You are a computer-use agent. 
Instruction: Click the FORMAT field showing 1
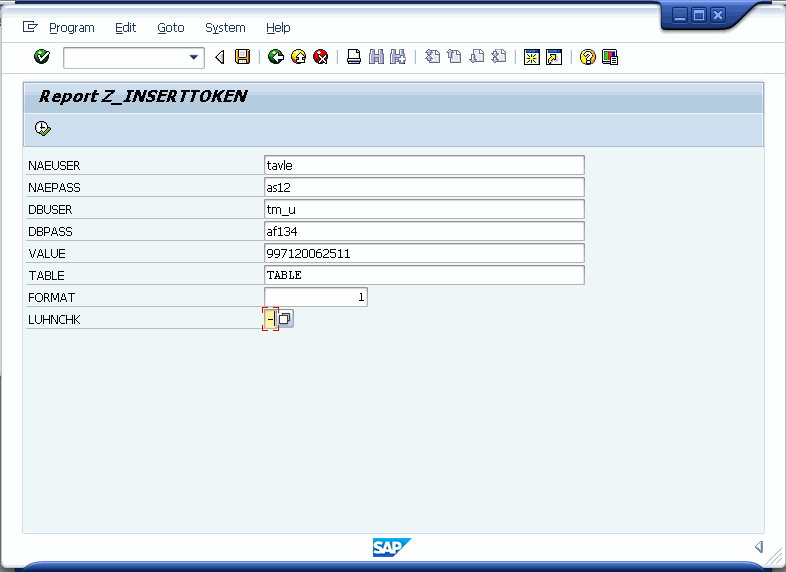(x=316, y=297)
